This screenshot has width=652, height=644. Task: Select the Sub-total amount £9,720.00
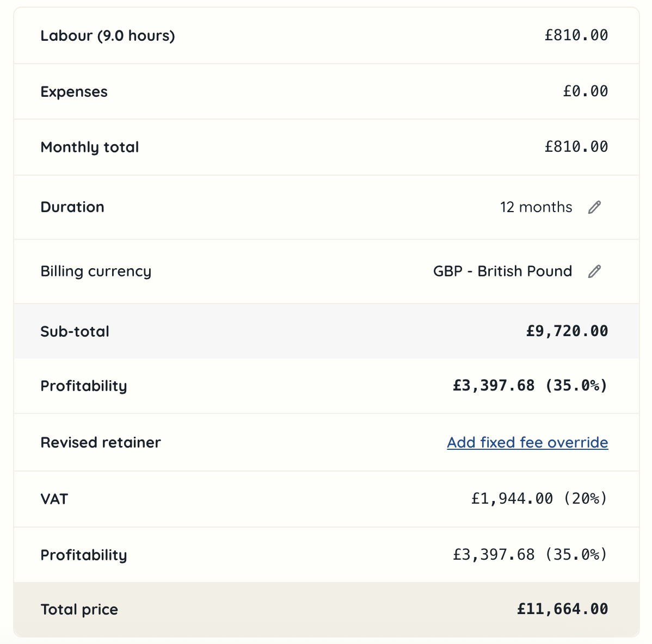click(x=567, y=331)
